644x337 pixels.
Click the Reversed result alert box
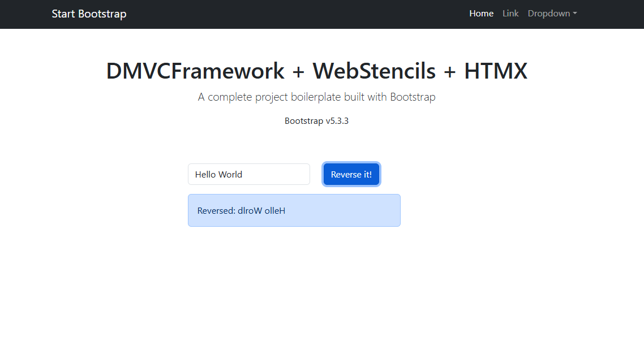(x=340, y=210)
